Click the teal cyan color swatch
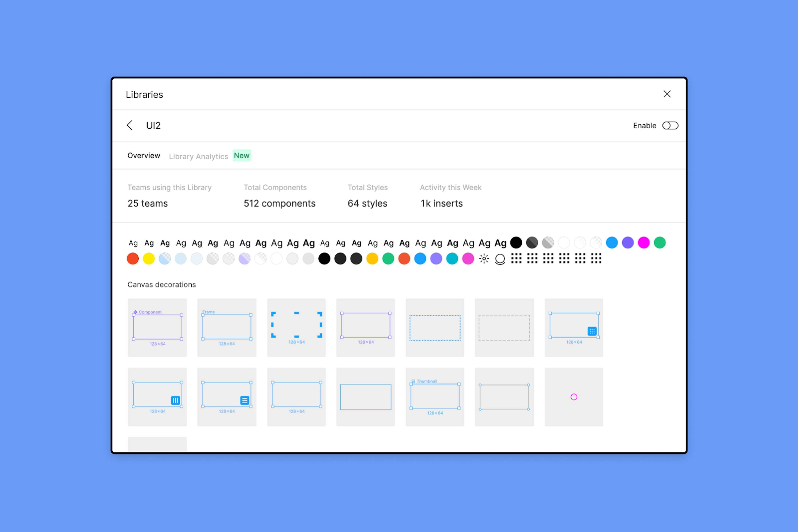 pos(452,259)
